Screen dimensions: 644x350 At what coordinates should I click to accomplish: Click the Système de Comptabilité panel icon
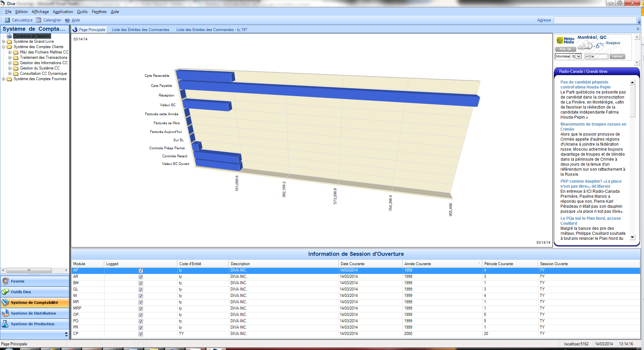(x=5, y=303)
